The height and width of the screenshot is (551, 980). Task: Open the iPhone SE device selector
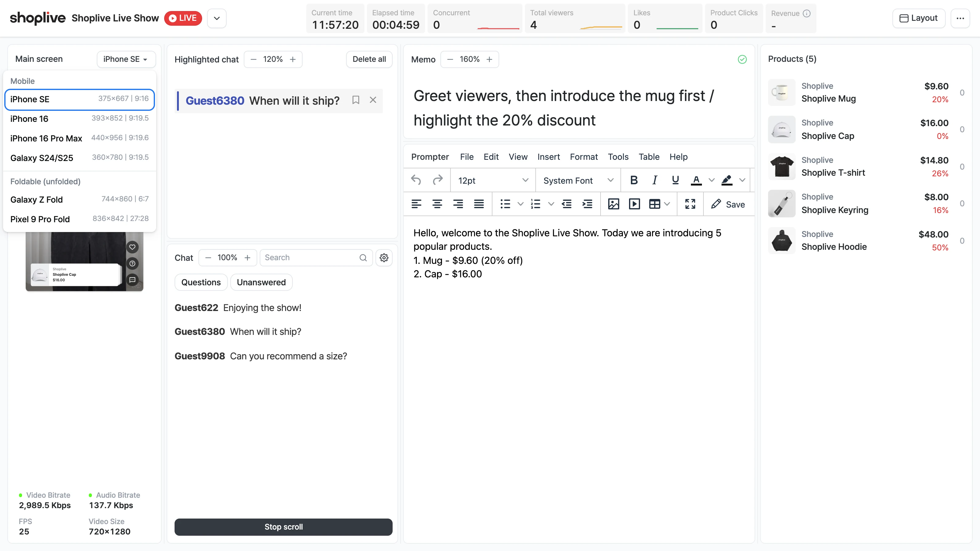pos(126,59)
